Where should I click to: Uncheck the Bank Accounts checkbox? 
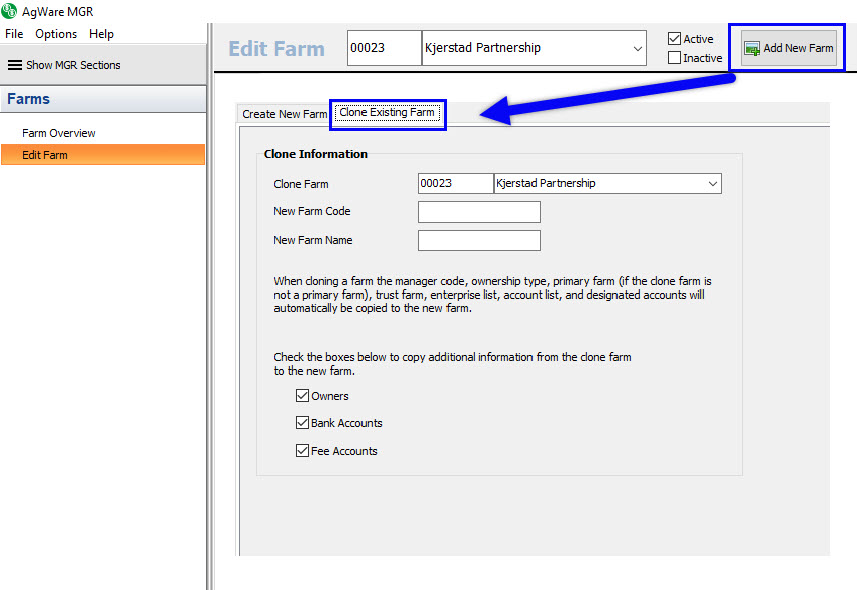coord(302,423)
